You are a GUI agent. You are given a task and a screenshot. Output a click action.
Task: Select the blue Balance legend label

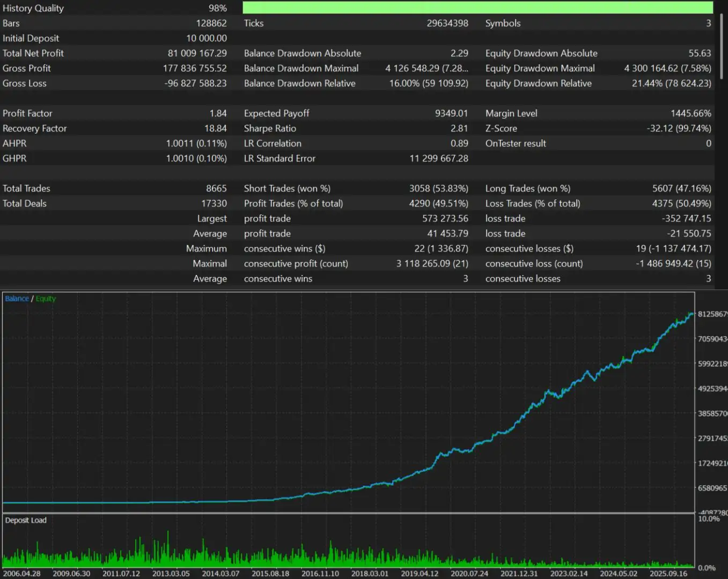17,299
